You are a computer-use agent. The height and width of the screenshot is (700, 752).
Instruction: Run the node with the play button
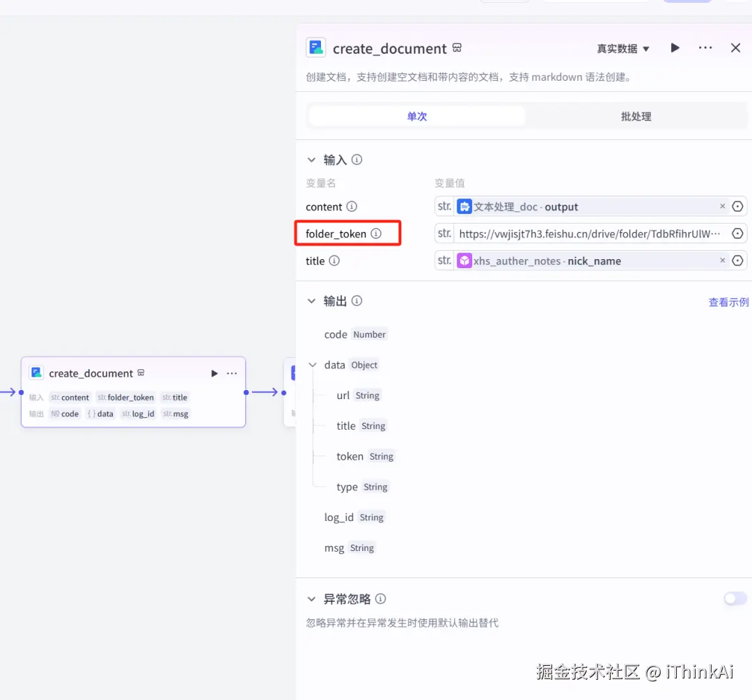pyautogui.click(x=675, y=47)
